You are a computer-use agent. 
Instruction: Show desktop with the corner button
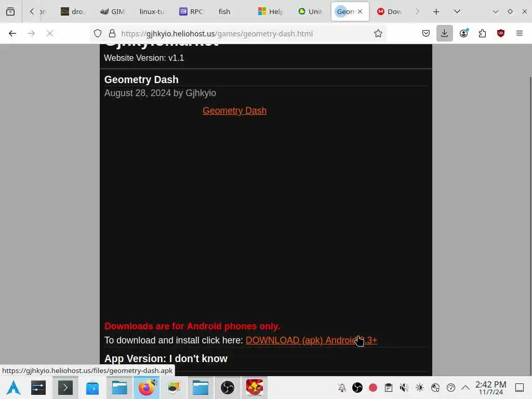[x=520, y=388]
